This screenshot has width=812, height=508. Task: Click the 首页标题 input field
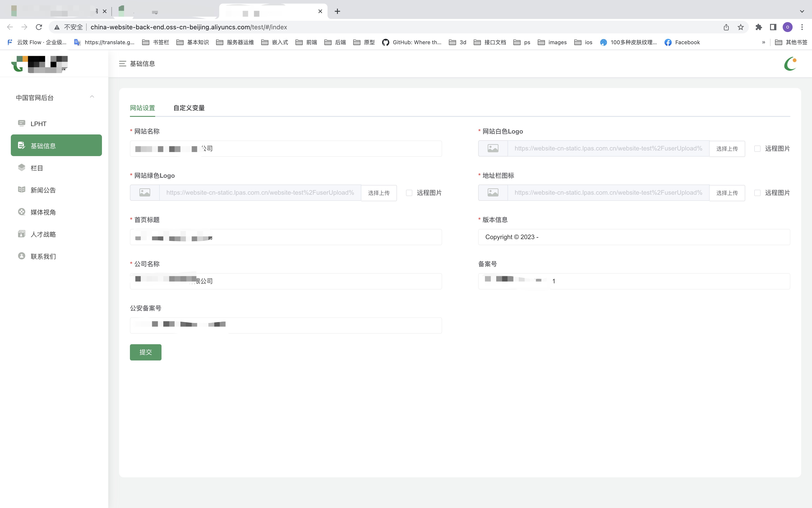coord(286,237)
